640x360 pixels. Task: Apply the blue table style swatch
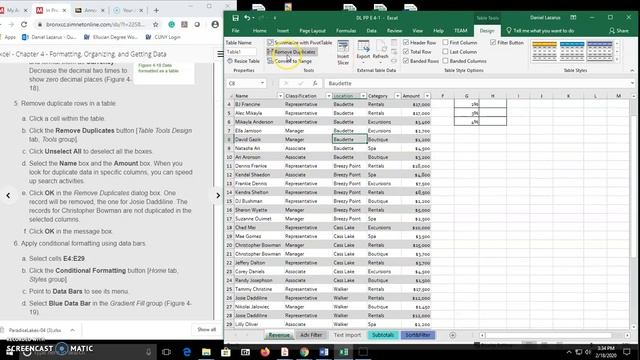[572, 52]
